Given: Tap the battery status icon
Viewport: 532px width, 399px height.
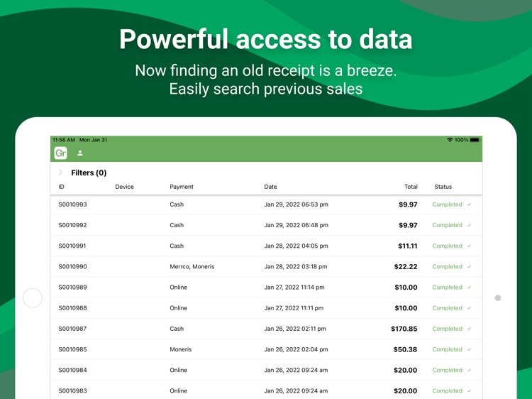Looking at the screenshot, I should (x=475, y=140).
